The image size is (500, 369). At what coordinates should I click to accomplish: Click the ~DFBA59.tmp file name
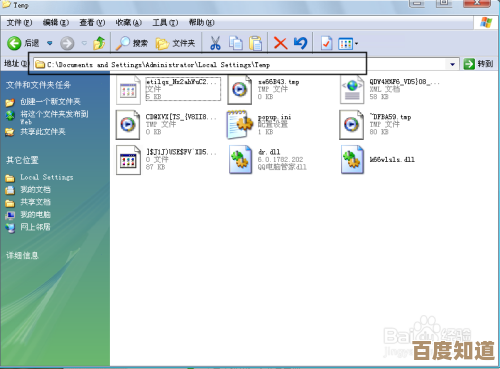(390, 117)
